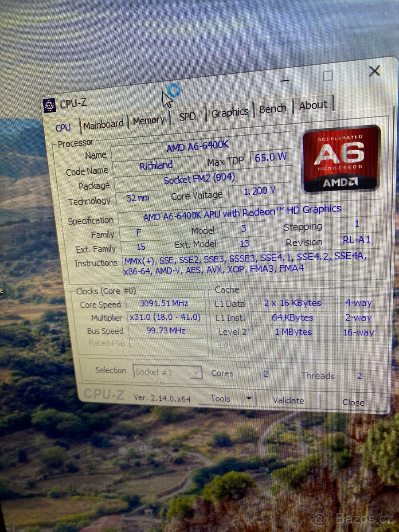Maximize the CPU-Z window

(x=328, y=76)
